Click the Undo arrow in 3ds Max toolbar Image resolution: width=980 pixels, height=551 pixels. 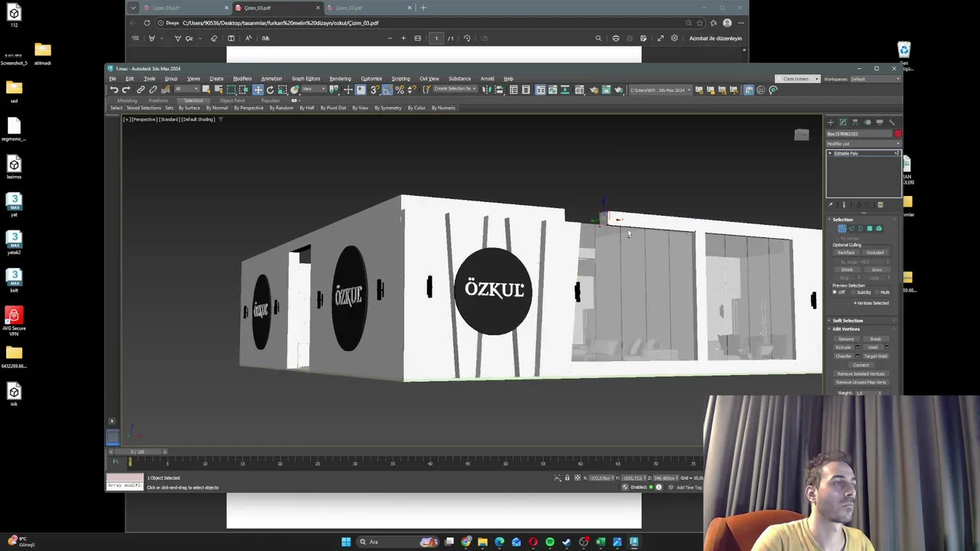tap(114, 90)
